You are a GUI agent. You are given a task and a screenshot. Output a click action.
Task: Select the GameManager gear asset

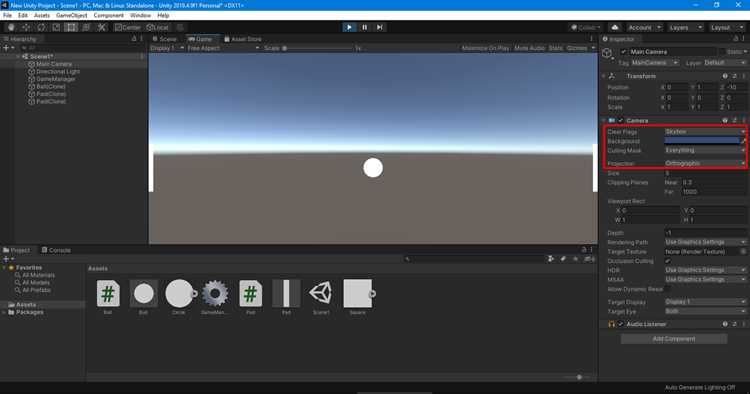[x=215, y=294]
